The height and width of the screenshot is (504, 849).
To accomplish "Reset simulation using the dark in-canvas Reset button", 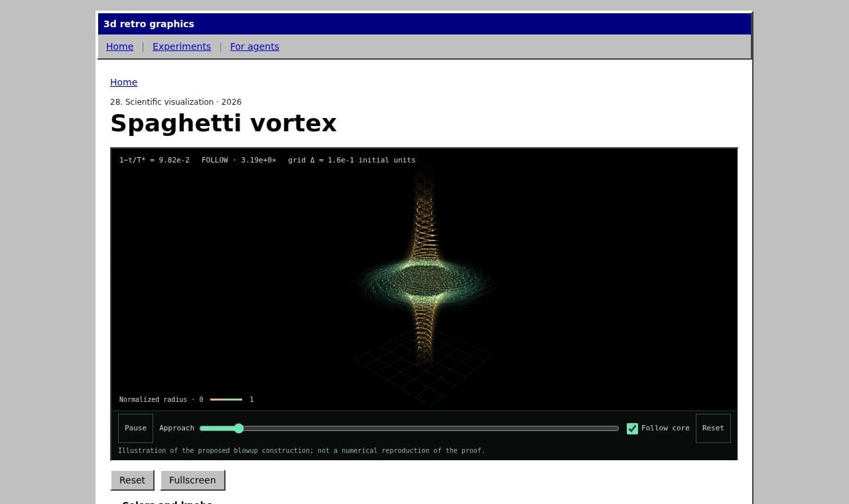I will click(x=713, y=428).
